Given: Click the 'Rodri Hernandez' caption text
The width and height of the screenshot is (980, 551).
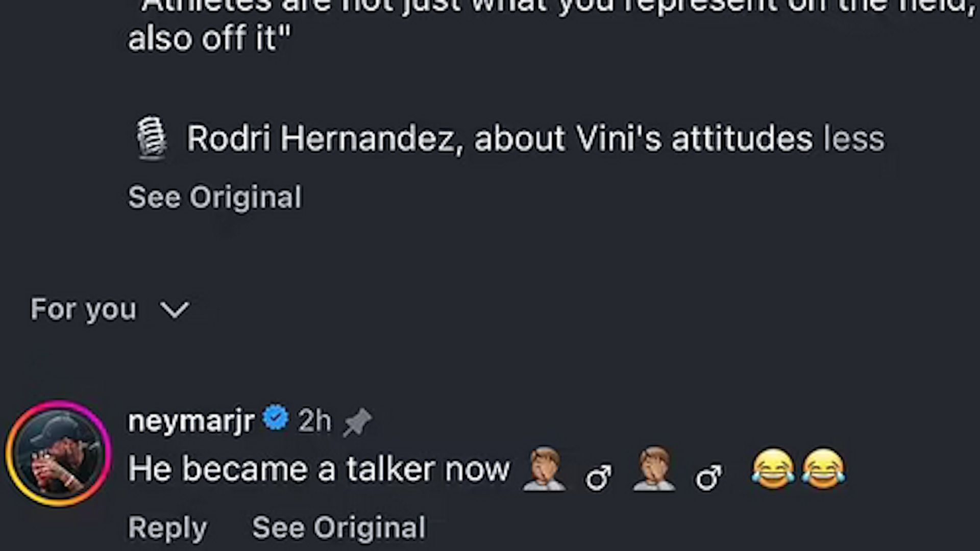Looking at the screenshot, I should [x=321, y=139].
